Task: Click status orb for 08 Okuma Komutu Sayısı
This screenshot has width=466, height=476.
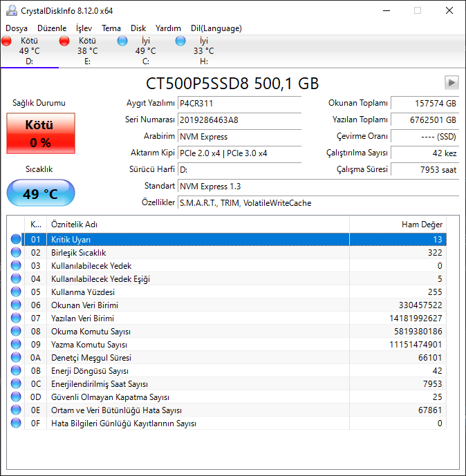Action: (x=16, y=331)
